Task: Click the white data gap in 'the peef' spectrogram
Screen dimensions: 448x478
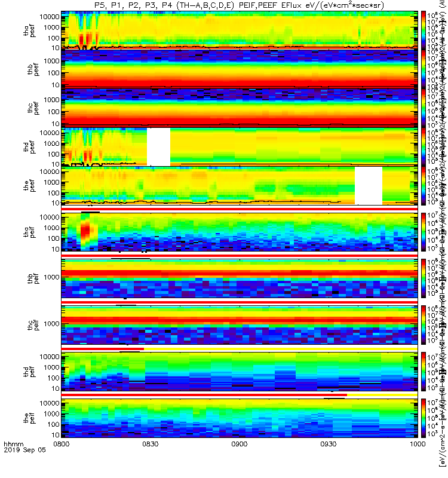Action: [x=369, y=186]
